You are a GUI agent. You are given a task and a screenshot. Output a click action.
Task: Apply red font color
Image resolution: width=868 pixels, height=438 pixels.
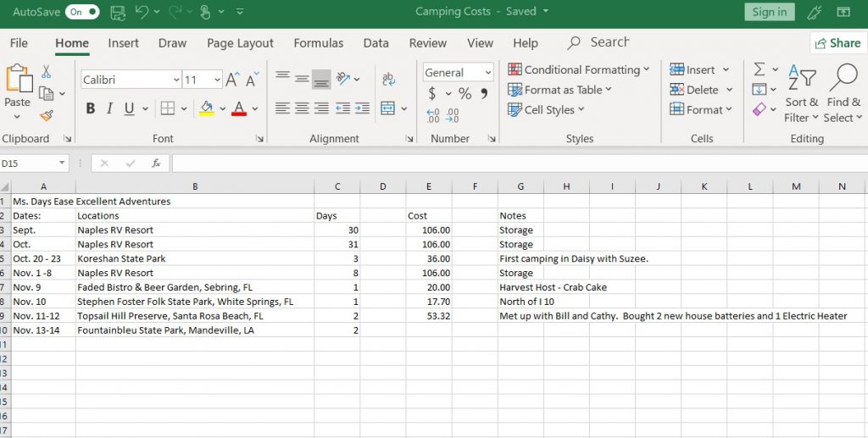239,108
